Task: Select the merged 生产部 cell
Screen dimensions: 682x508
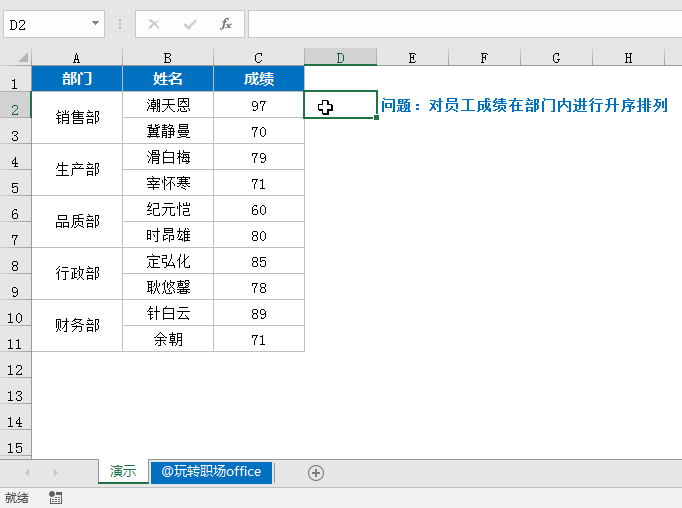Action: (x=77, y=170)
